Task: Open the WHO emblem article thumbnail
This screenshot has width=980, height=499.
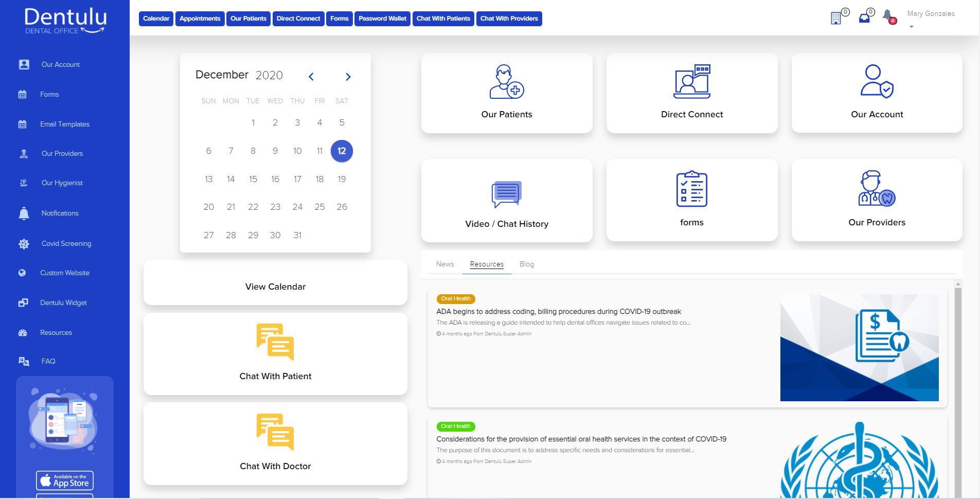Action: coord(860,460)
